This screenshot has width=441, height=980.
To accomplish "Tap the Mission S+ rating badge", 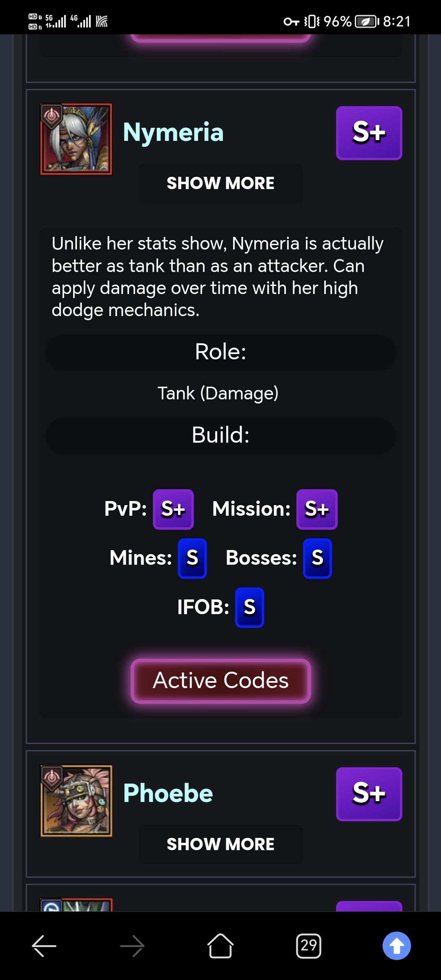I will click(x=317, y=509).
